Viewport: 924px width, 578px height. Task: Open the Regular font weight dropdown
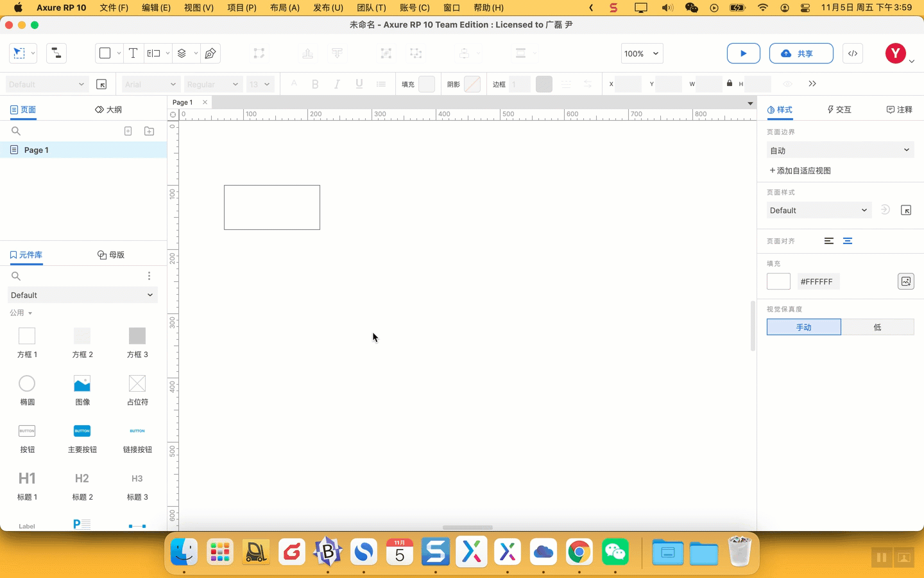[x=213, y=84]
